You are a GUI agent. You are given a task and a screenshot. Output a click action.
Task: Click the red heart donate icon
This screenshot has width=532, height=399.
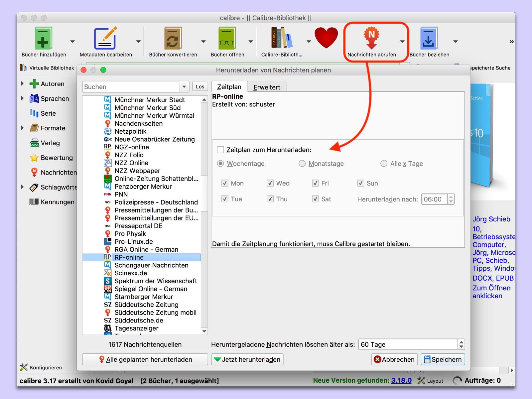326,38
